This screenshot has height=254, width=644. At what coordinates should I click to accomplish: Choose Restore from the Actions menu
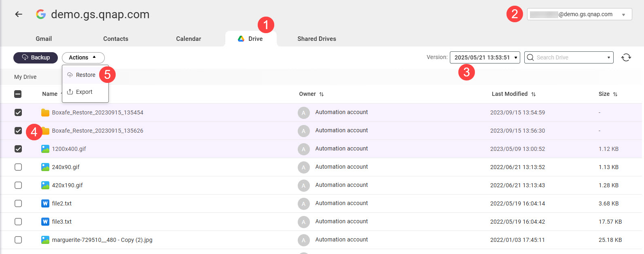tap(85, 75)
